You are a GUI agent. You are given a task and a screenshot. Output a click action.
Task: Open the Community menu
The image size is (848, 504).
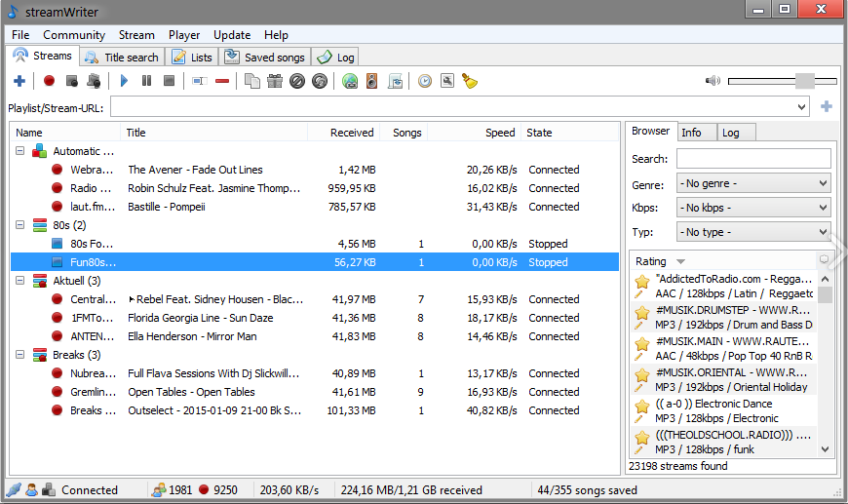[74, 35]
